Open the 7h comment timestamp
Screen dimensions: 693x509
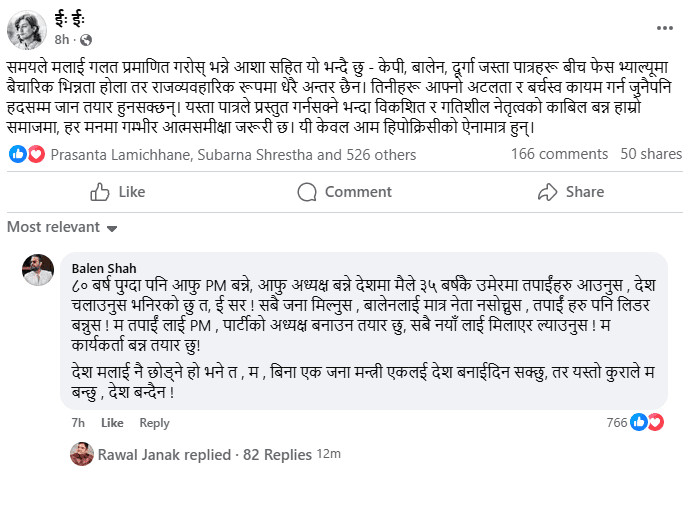click(78, 423)
